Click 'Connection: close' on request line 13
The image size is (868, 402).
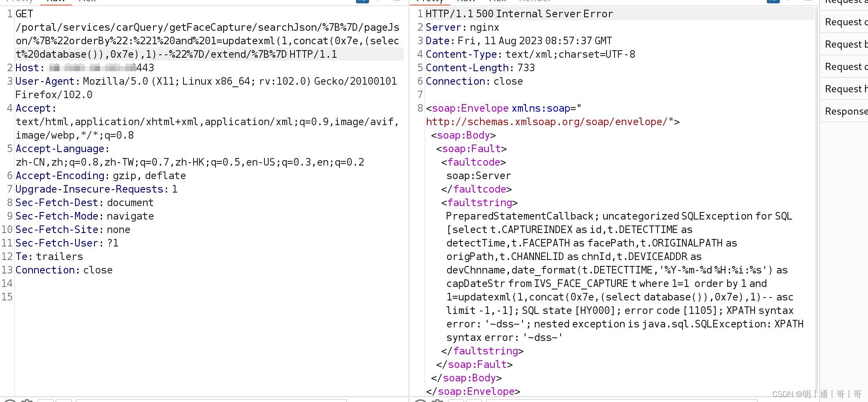pos(64,270)
